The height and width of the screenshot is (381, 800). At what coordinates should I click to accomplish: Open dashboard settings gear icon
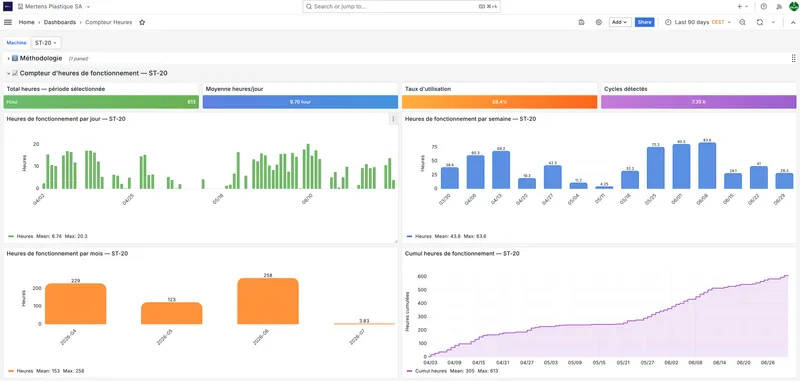(x=599, y=22)
